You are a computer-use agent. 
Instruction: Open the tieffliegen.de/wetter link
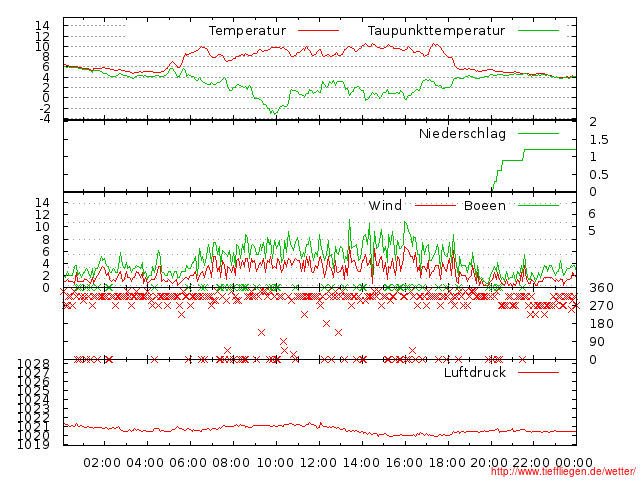[563, 472]
